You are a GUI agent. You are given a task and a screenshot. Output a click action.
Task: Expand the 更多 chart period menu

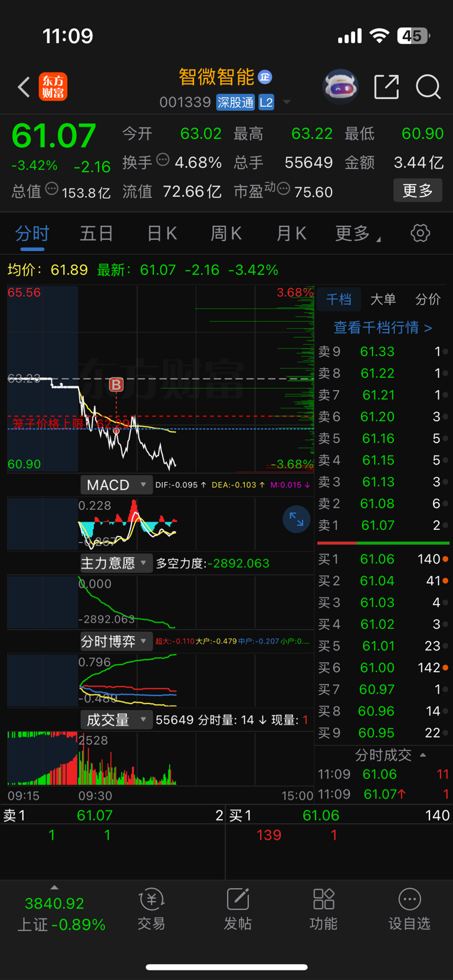tap(357, 233)
